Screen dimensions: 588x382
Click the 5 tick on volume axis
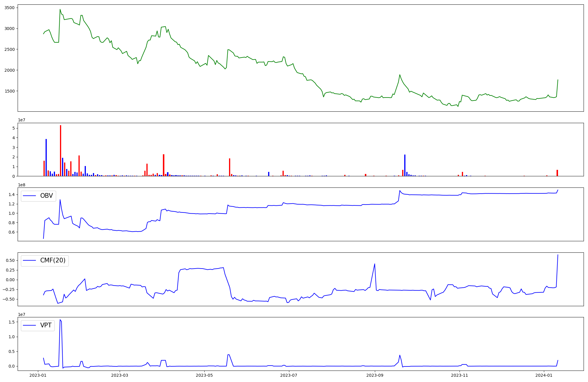(x=14, y=128)
